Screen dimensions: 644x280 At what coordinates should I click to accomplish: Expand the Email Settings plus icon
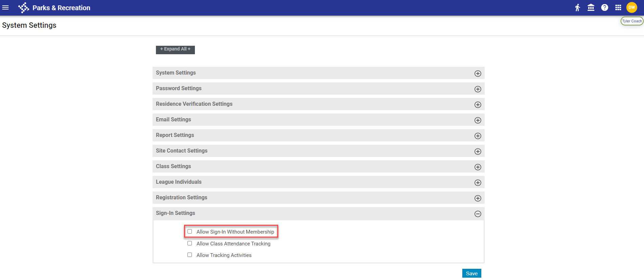coord(478,120)
